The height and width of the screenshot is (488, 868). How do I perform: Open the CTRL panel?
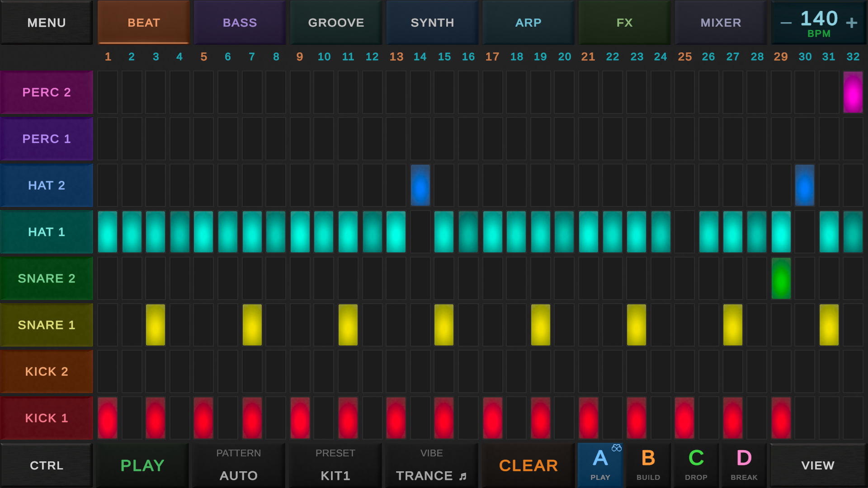click(x=47, y=465)
